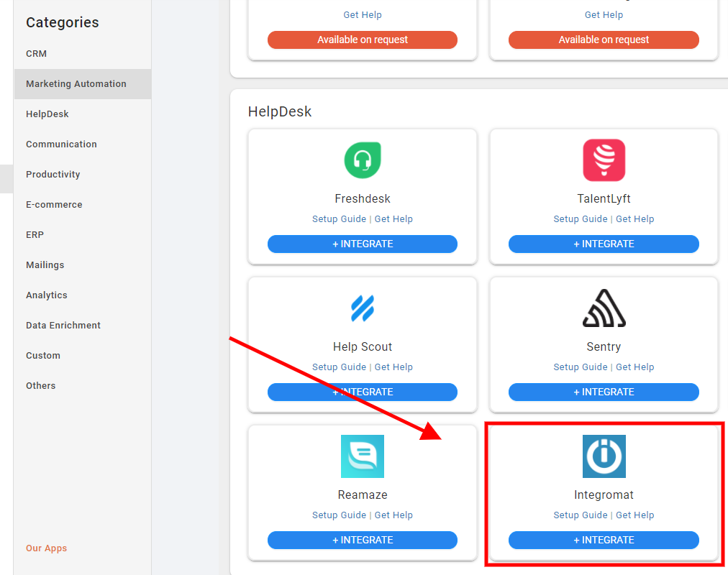Select the Marketing Automation category

[x=83, y=84]
